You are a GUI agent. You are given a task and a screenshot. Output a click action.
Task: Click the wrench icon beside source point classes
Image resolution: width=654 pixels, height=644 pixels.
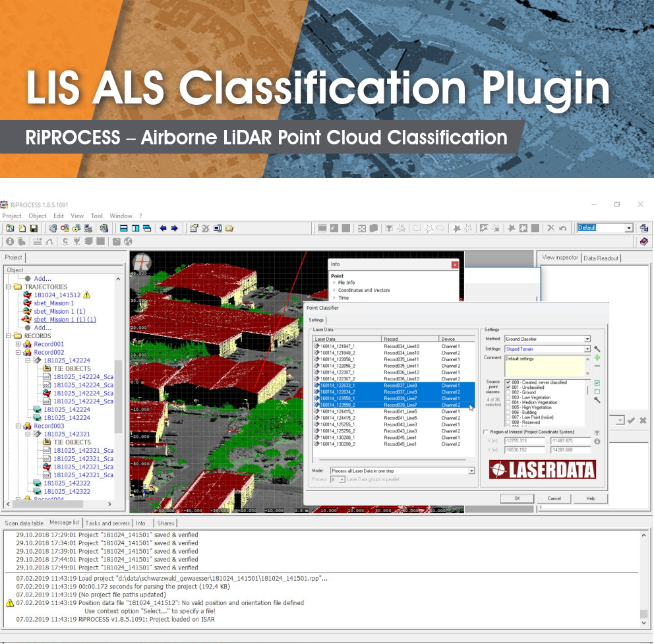[x=597, y=400]
